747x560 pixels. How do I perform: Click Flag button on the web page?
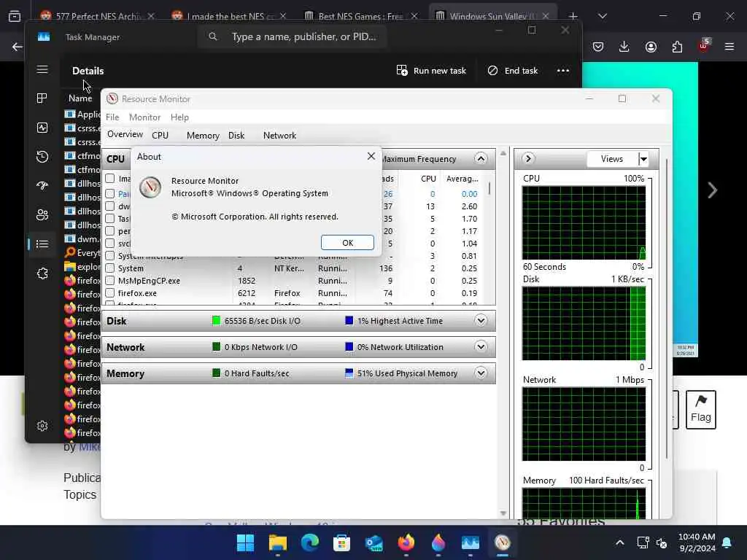coord(701,410)
